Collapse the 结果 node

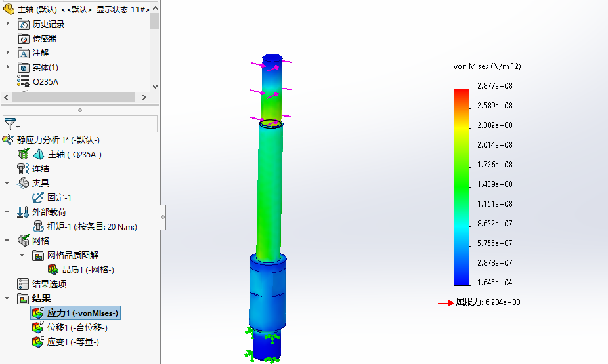pyautogui.click(x=7, y=298)
